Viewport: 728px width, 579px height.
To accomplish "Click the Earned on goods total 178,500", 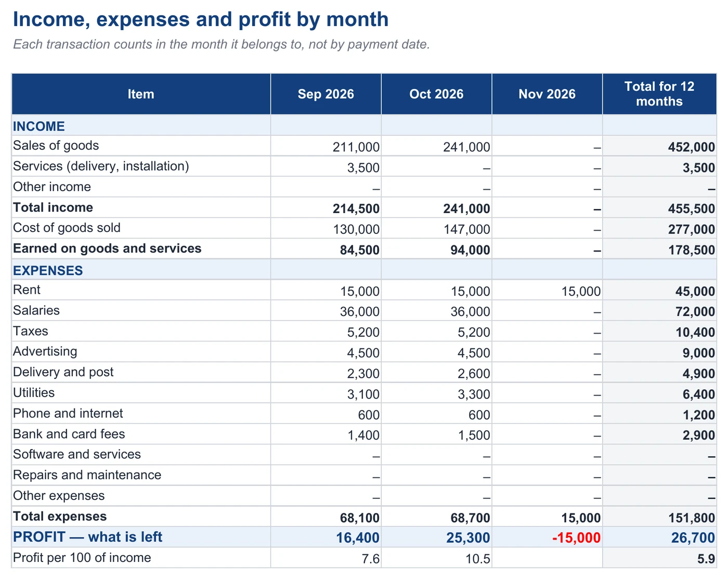I will [x=692, y=250].
